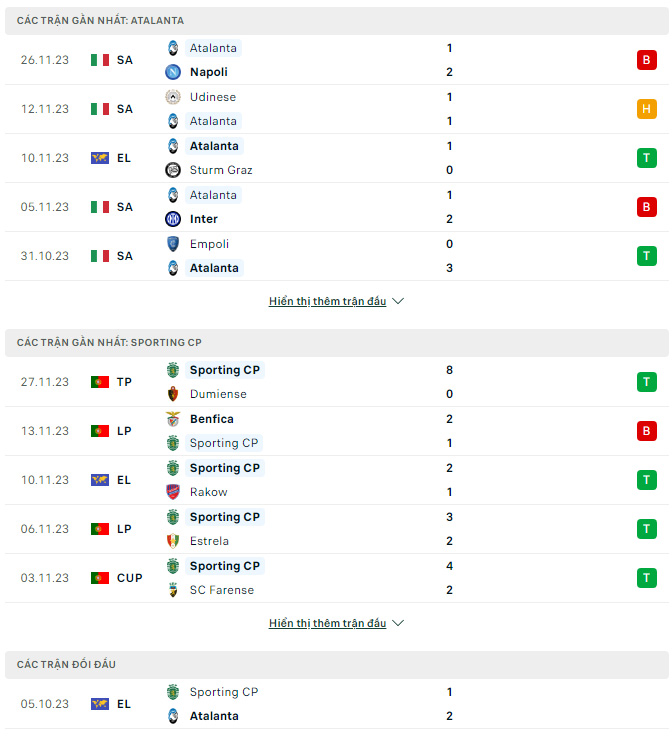Open the 05.10.23 head-to-head match row
Viewport: 672px width, 741px height.
point(336,704)
